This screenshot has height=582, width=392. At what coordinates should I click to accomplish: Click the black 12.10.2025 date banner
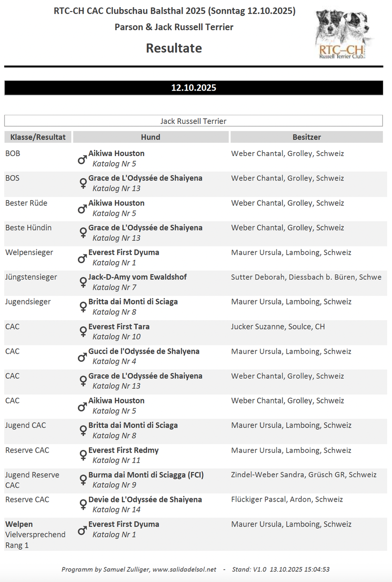[194, 88]
